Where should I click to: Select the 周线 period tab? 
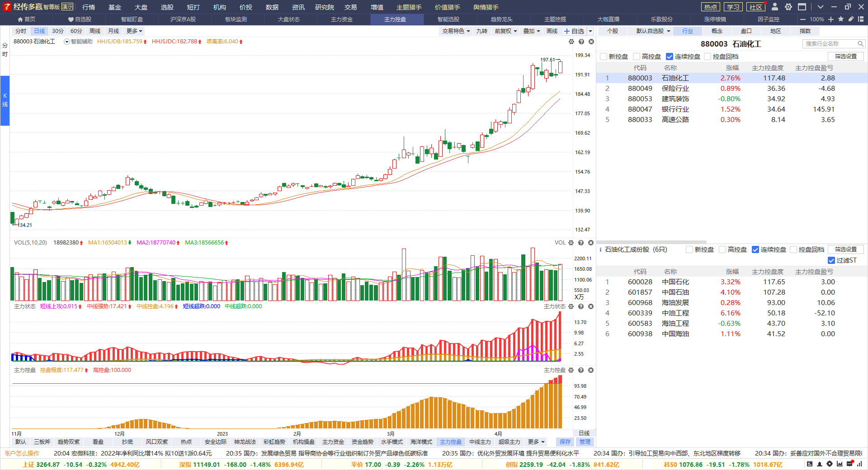point(95,31)
